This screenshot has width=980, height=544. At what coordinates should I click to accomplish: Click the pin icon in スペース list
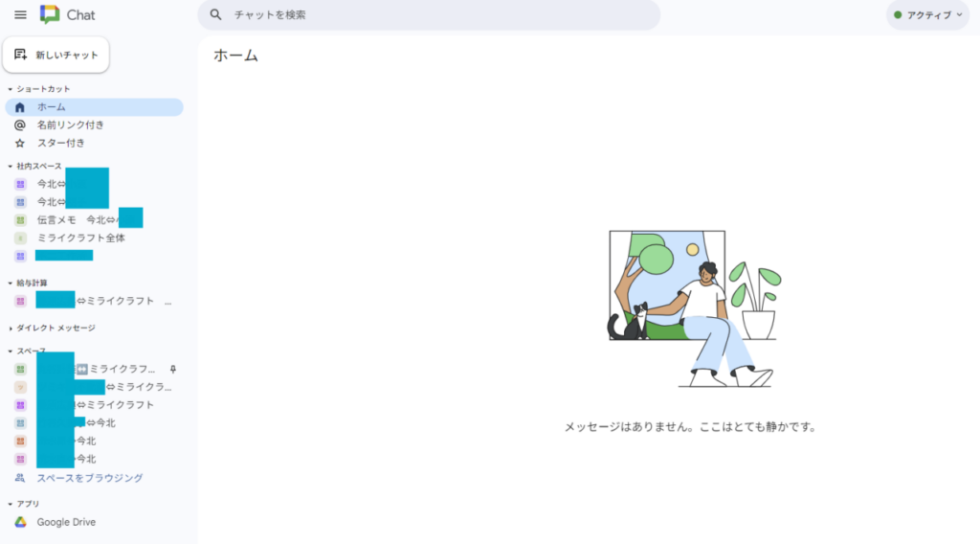173,369
